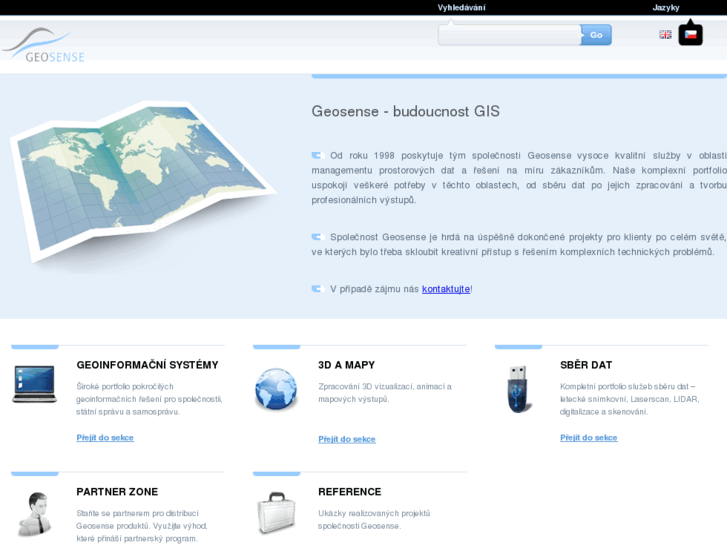Click the globe icon for 3D a mapy
The image size is (727, 545).
pyautogui.click(x=276, y=389)
